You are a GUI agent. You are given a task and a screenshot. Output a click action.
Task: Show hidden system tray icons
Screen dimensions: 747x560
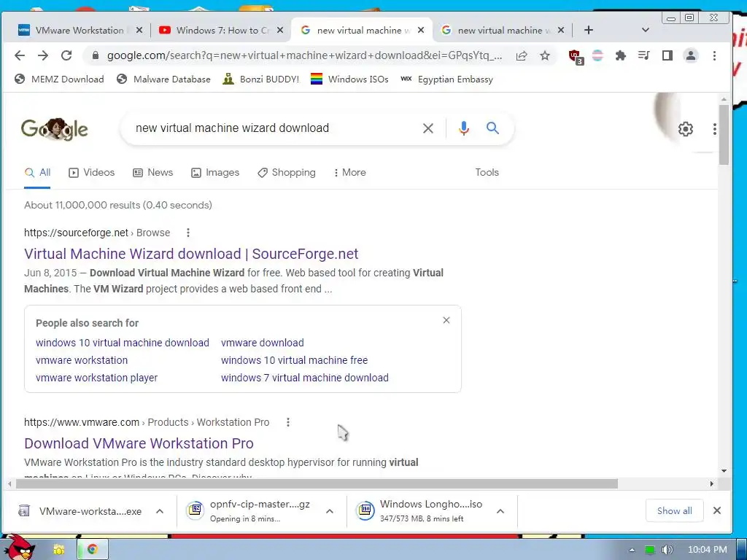point(632,550)
